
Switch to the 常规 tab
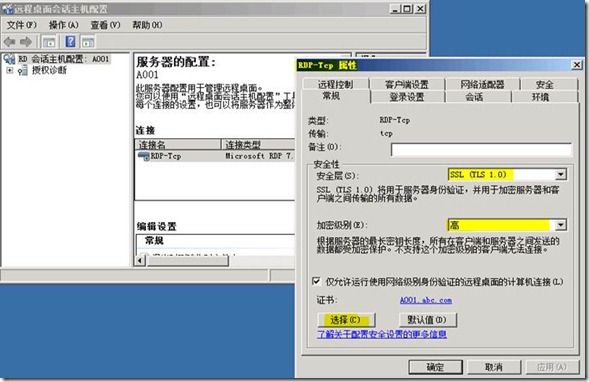click(331, 96)
